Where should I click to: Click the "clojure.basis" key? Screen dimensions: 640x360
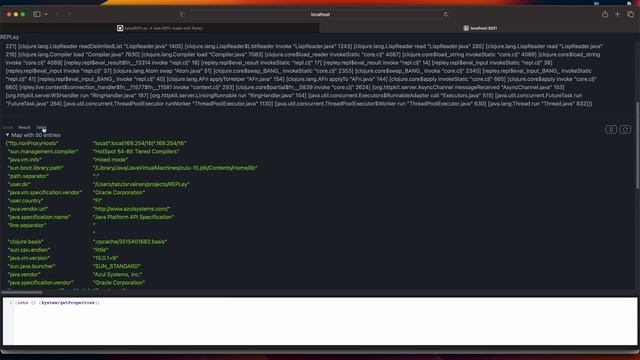pos(25,242)
